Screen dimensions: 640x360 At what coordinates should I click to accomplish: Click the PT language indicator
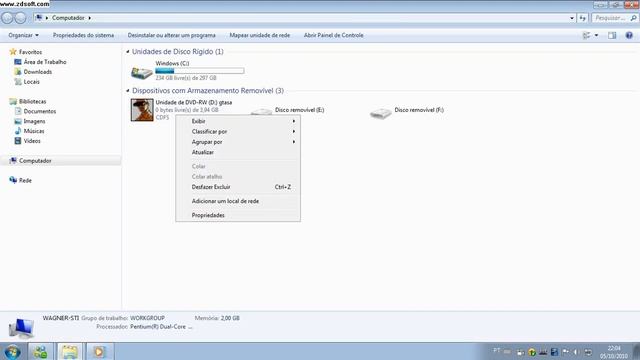496,350
